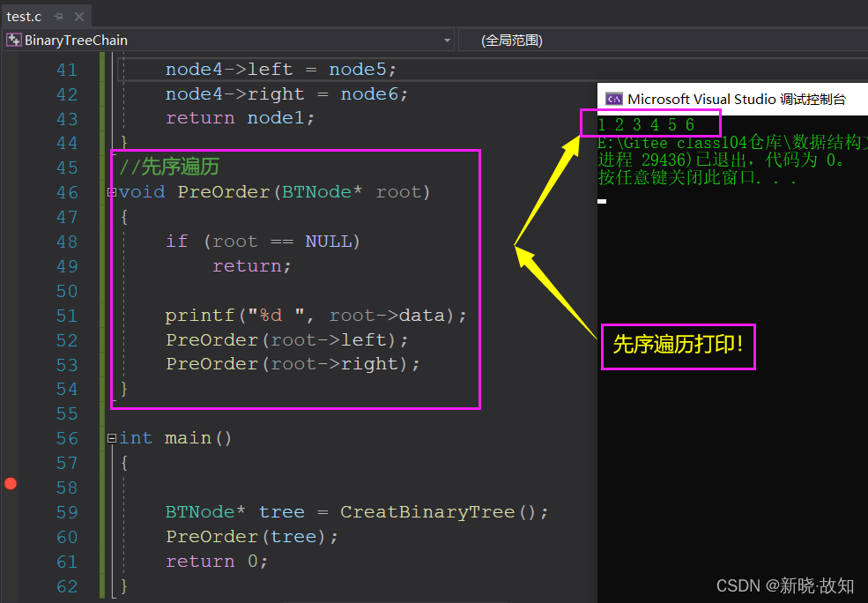Click the code 'node4->right = node6;'
The height and width of the screenshot is (603, 868).
pyautogui.click(x=286, y=94)
